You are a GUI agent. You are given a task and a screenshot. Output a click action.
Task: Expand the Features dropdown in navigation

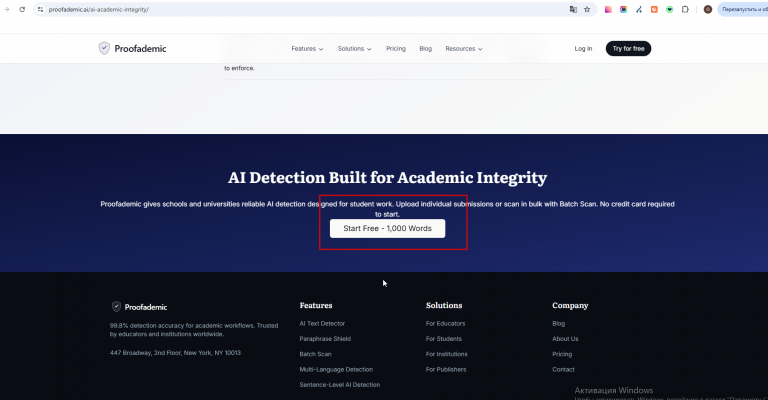(x=307, y=48)
